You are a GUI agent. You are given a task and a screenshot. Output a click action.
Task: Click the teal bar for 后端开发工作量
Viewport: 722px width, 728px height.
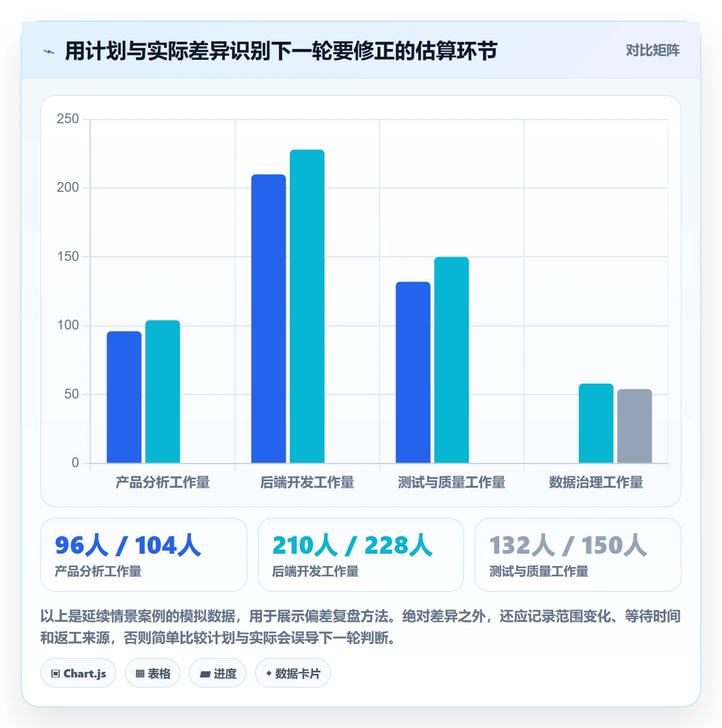tap(307, 306)
